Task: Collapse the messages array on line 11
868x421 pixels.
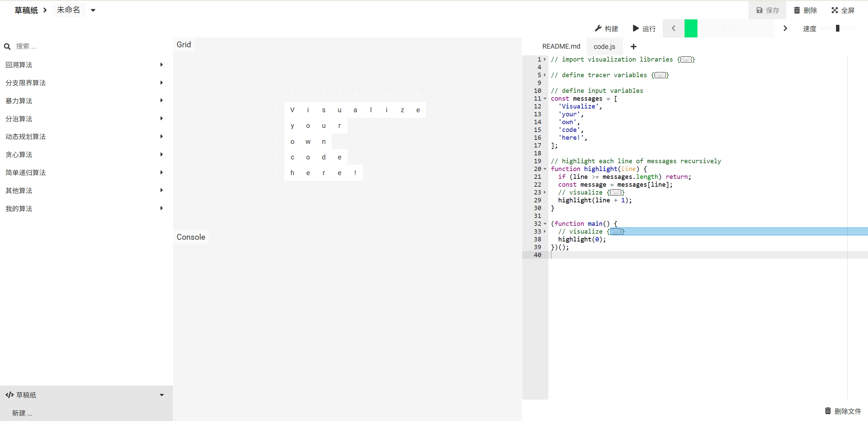Action: point(545,99)
